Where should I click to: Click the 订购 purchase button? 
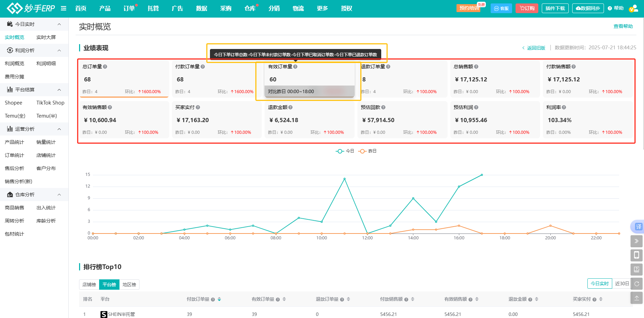click(527, 8)
